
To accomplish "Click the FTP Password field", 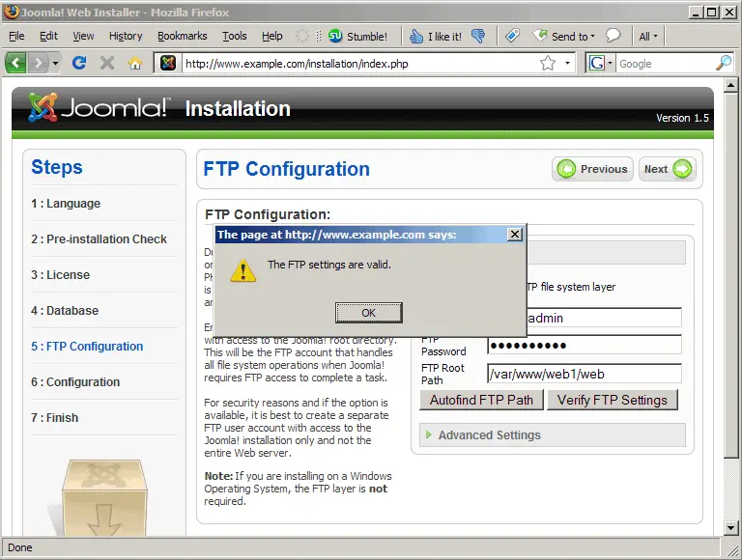I will (585, 346).
